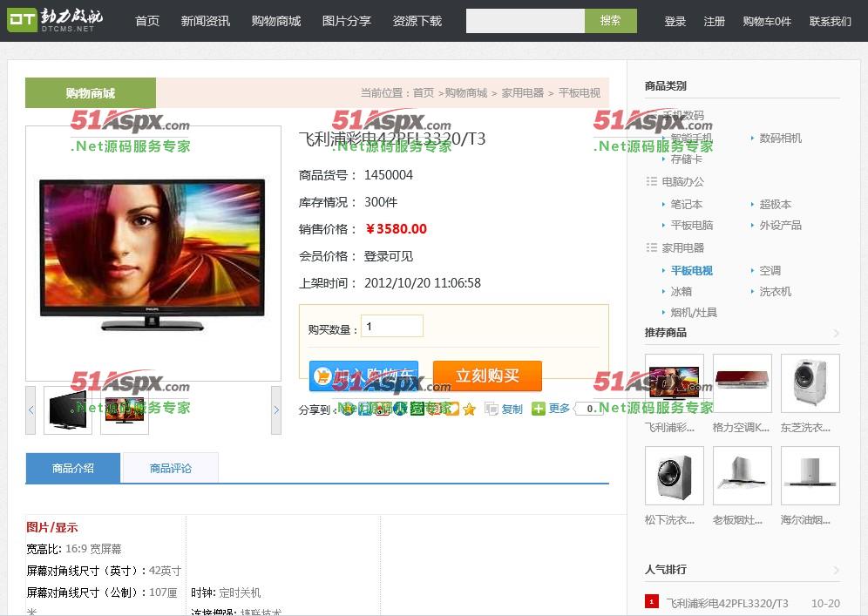Screen dimensions: 868x616
Task: Add product to cart via 加入购物车
Action: point(363,376)
